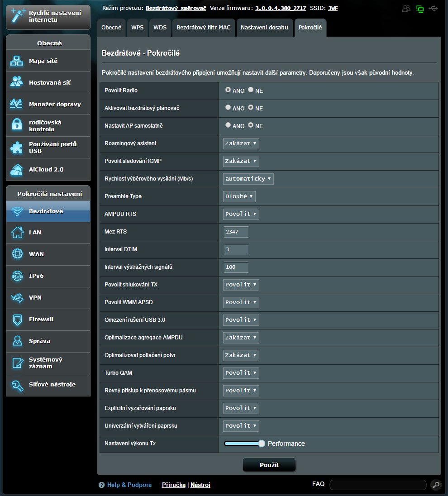Click the Nastavení výkonu Tx slider
The width and height of the screenshot is (448, 496).
(x=243, y=444)
